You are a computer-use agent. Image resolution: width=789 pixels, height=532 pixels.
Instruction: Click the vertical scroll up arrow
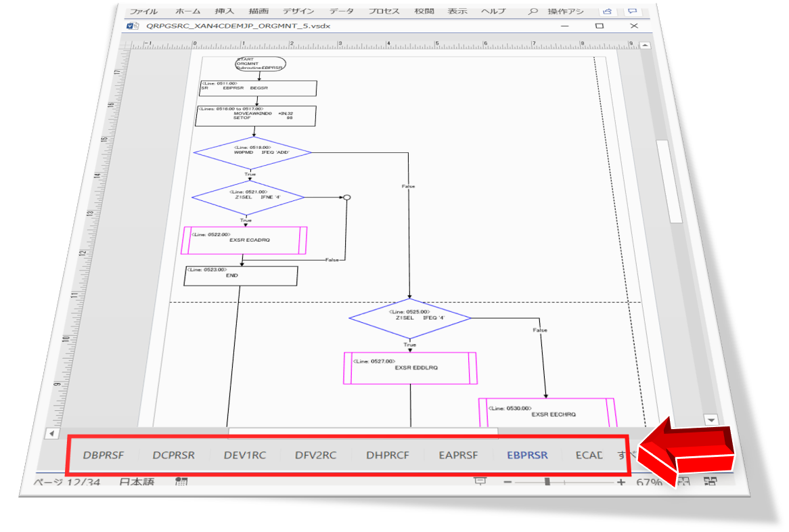[646, 45]
